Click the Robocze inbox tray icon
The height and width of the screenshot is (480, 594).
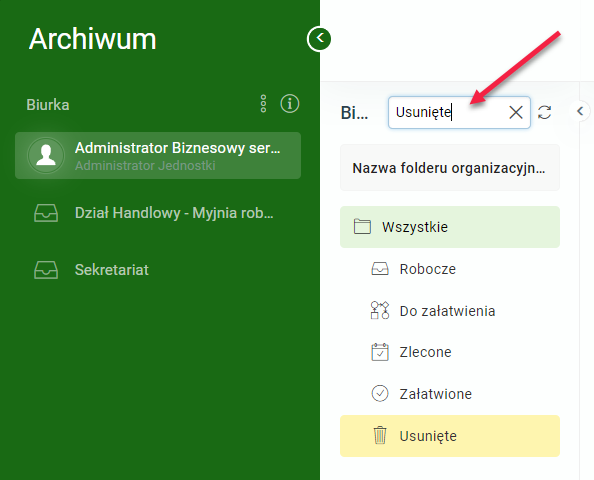pyautogui.click(x=380, y=269)
